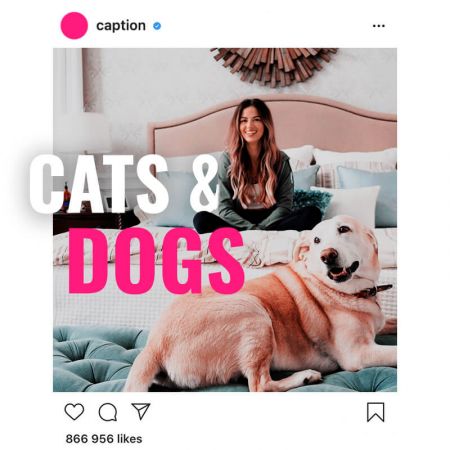
Task: Open more options via the three dots
Action: (379, 26)
